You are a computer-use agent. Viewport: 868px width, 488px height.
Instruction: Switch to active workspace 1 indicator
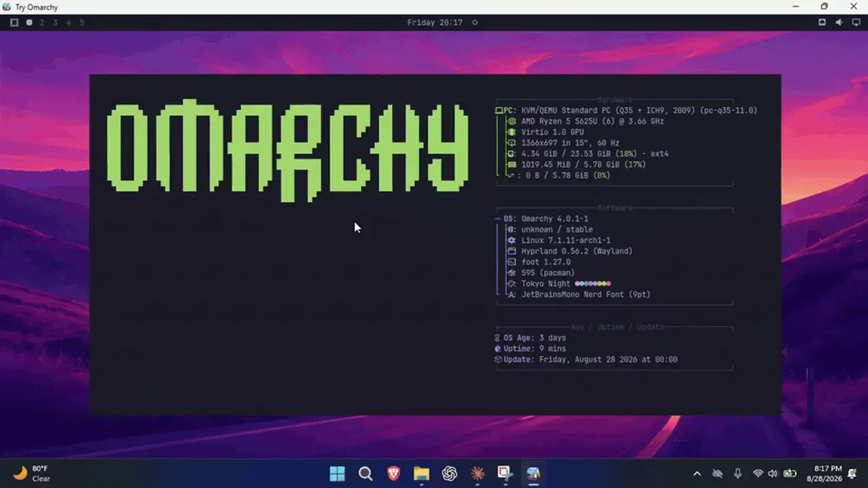tap(29, 22)
